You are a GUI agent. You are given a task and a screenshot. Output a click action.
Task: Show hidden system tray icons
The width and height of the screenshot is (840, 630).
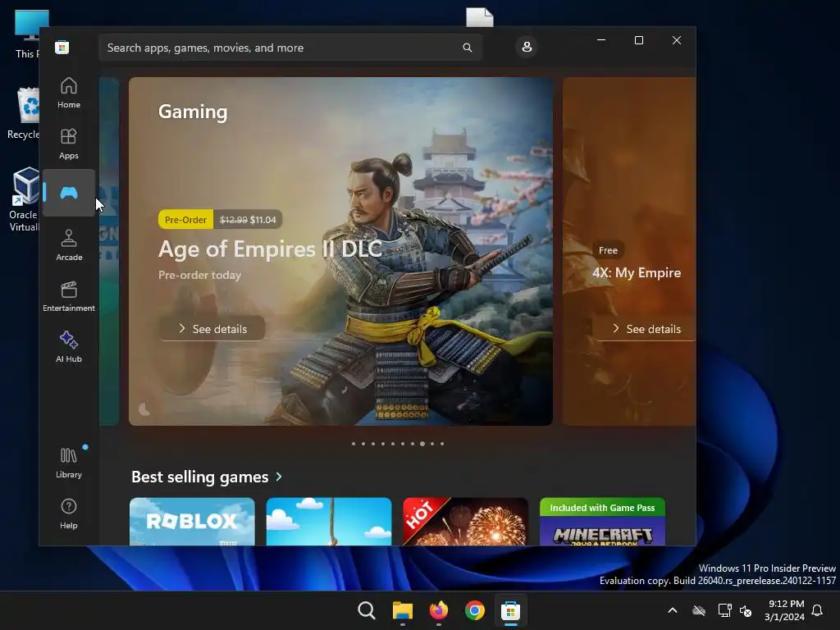673,610
